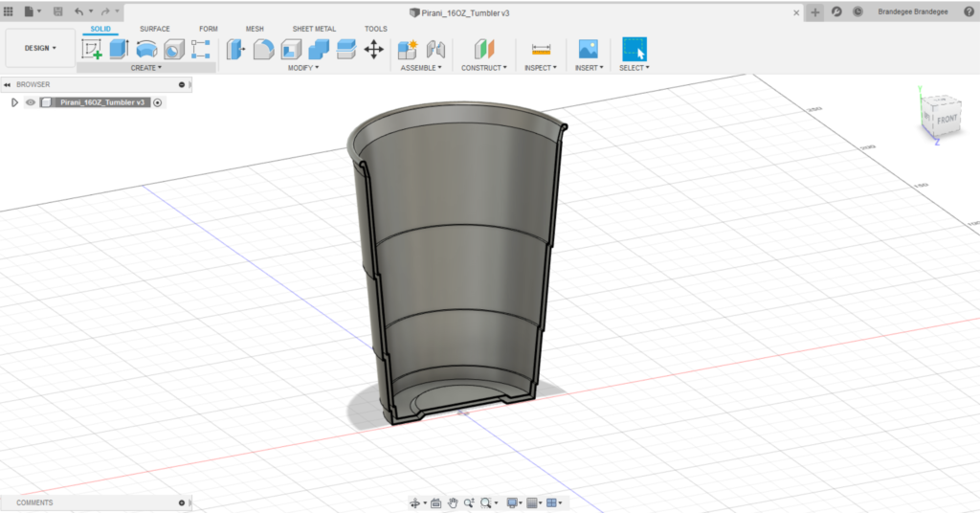Open the Brandegee Brandegee account menu
The width and height of the screenshot is (980, 513).
[x=912, y=11]
